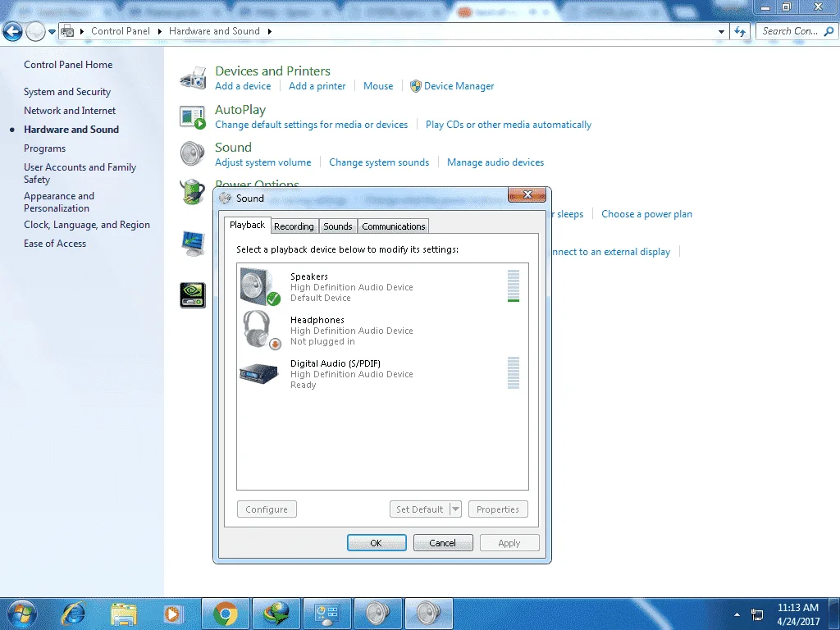Open Change system sounds link
The image size is (840, 630).
379,162
